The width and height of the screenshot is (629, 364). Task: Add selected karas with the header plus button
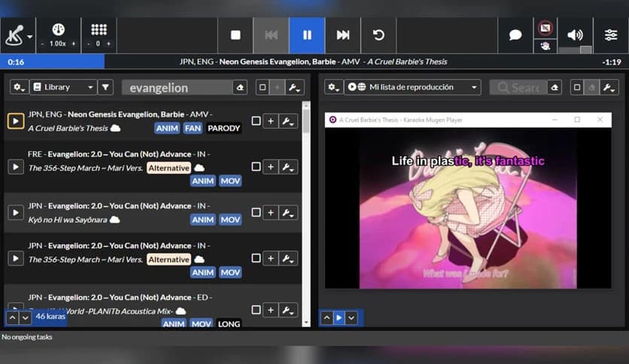277,87
